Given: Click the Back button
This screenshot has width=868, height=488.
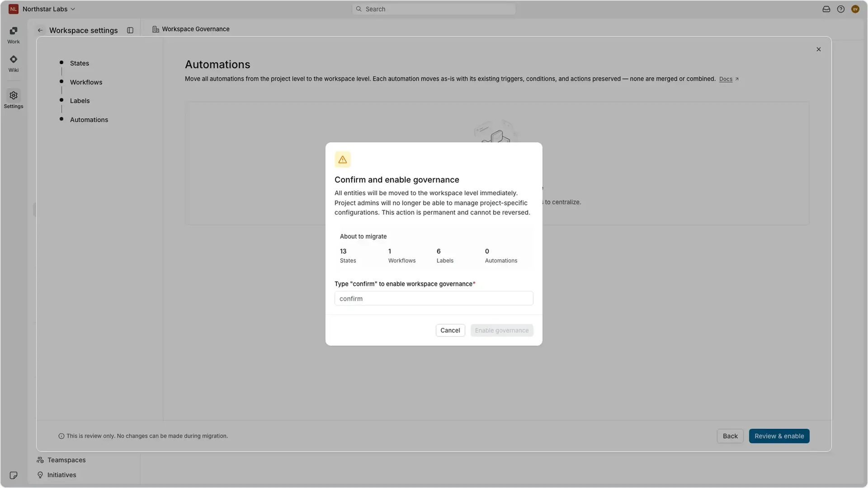Looking at the screenshot, I should tap(730, 436).
